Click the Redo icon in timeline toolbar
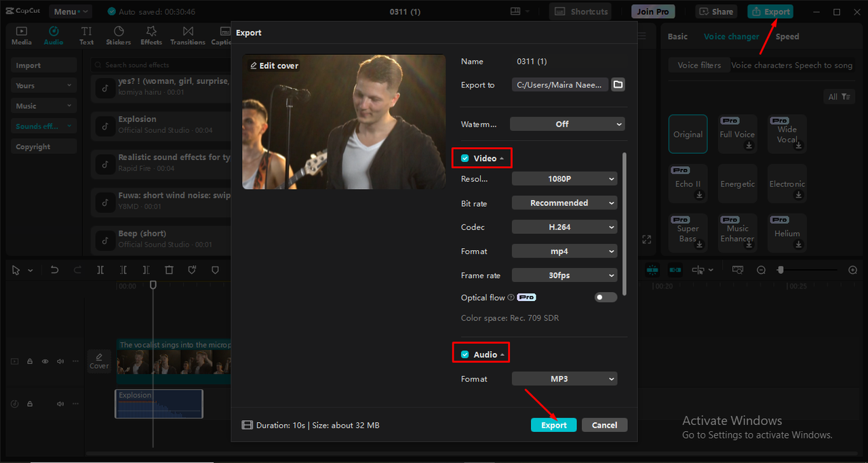This screenshot has width=868, height=463. point(77,270)
